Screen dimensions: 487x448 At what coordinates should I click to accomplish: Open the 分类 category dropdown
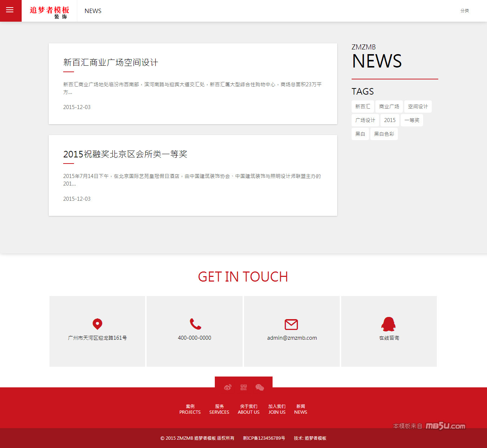tap(464, 11)
